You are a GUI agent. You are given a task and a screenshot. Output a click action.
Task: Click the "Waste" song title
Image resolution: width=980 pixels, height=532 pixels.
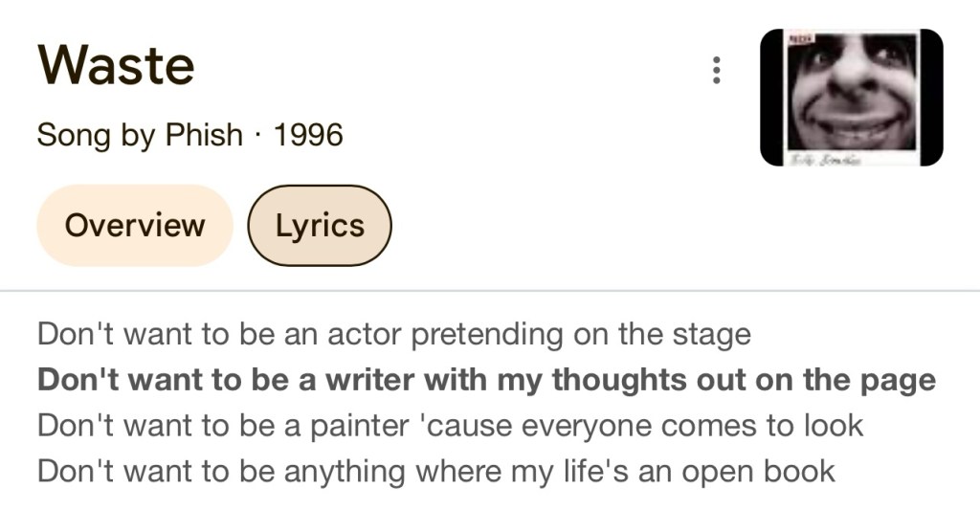(116, 65)
